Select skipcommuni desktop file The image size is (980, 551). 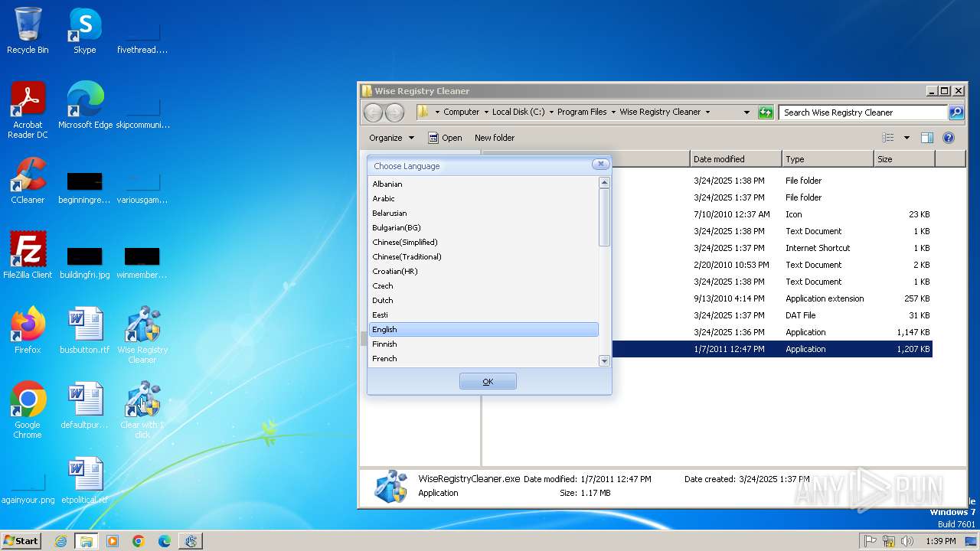pyautogui.click(x=142, y=113)
